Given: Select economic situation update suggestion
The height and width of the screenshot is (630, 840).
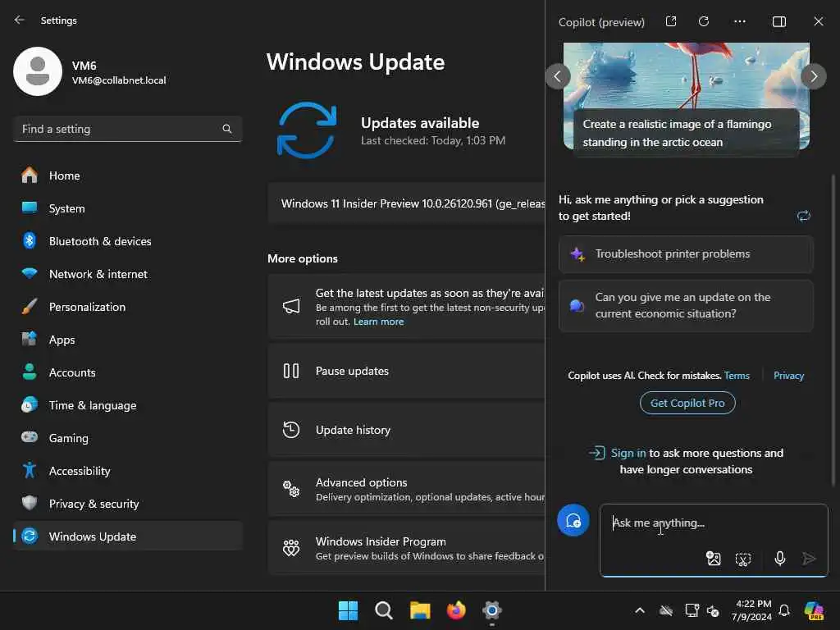Looking at the screenshot, I should click(x=686, y=305).
